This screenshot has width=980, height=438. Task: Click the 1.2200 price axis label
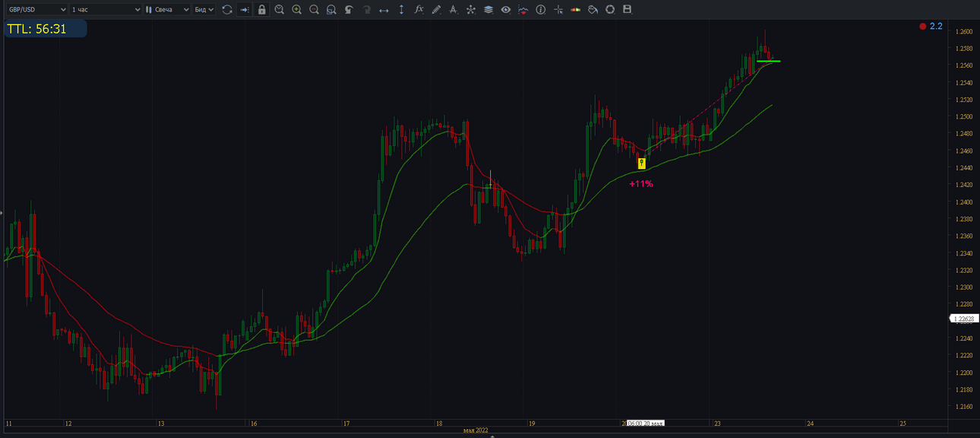click(965, 373)
